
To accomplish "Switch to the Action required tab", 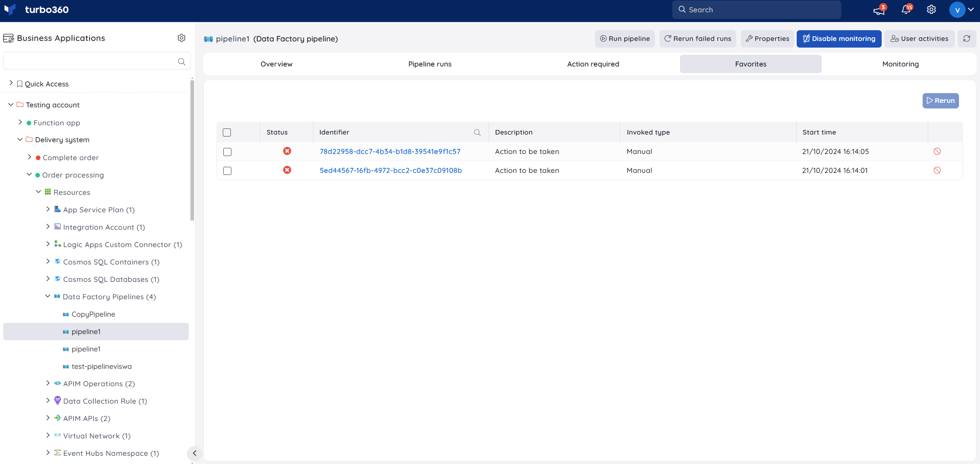I will coord(593,64).
